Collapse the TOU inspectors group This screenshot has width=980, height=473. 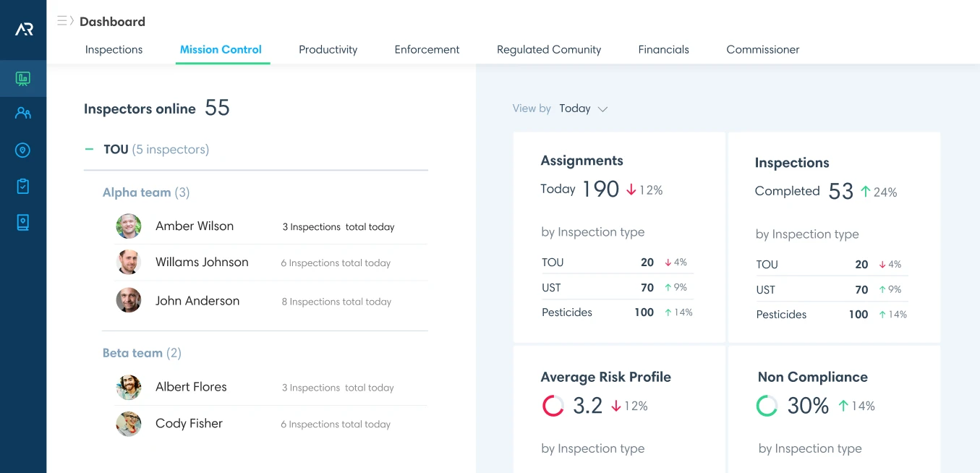click(89, 149)
